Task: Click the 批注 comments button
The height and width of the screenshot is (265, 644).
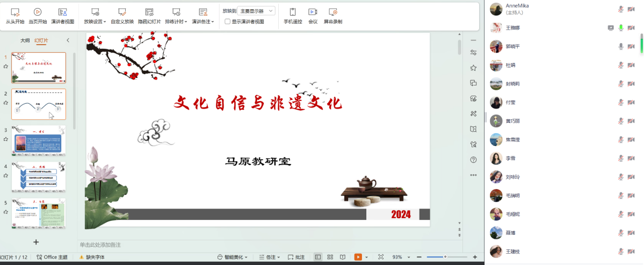Action: (x=296, y=257)
